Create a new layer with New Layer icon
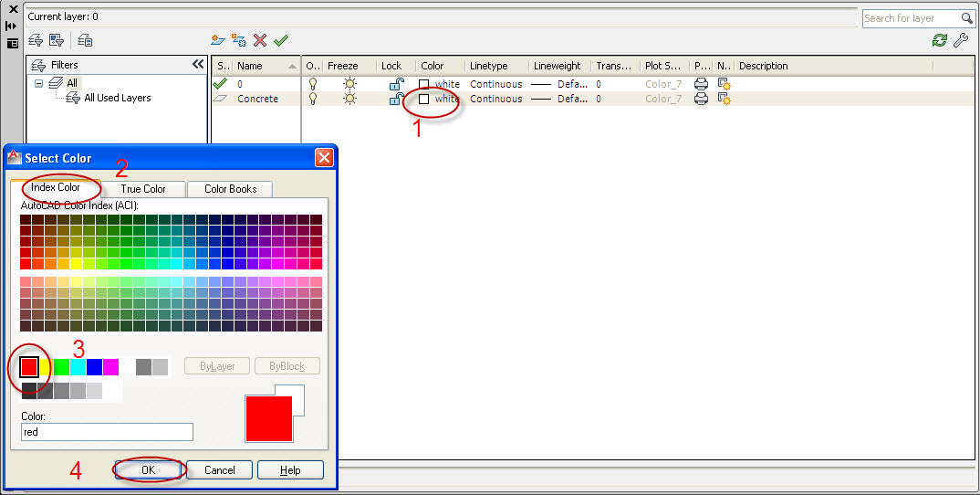 pyautogui.click(x=217, y=41)
